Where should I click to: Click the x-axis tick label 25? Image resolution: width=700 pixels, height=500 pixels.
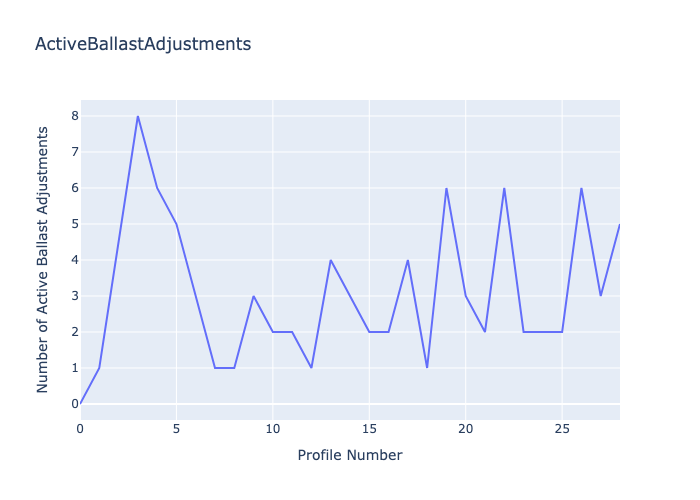tap(562, 428)
